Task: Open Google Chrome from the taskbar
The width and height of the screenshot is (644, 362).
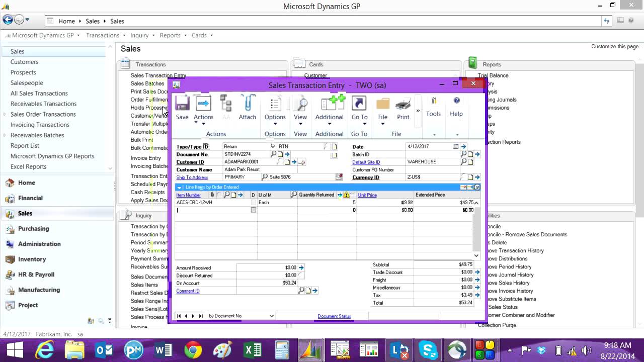Action: pos(193,350)
